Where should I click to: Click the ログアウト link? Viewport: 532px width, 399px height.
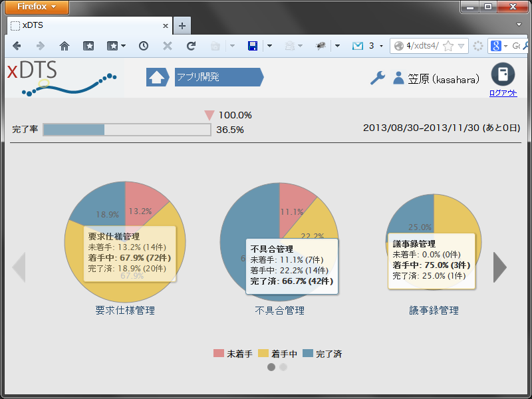(503, 93)
